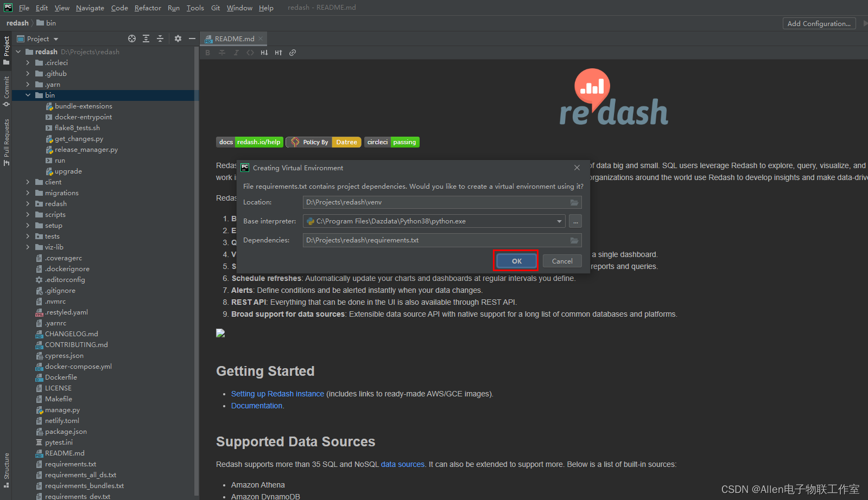Open the File menu

[24, 8]
